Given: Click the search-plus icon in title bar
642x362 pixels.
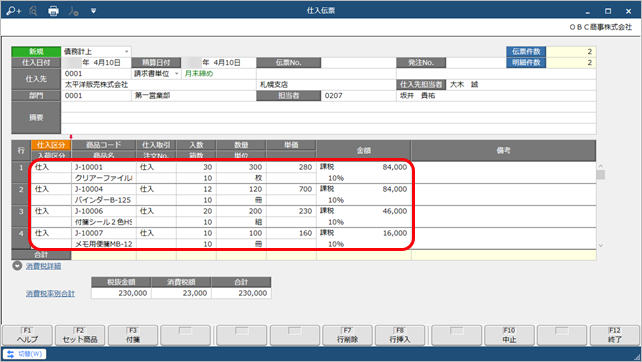Looking at the screenshot, I should click(14, 11).
